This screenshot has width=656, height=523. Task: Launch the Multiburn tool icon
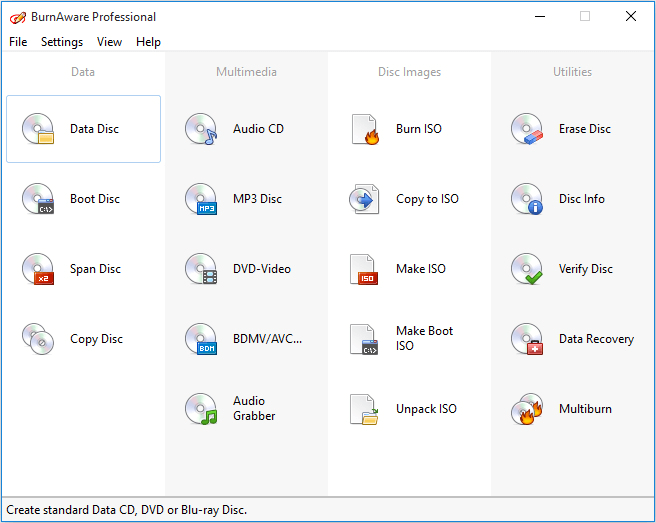(527, 409)
